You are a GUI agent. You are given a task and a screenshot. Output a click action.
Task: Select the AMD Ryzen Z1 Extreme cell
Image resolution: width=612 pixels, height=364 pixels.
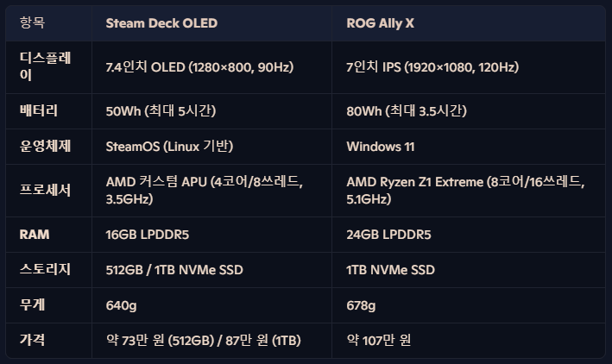point(465,191)
